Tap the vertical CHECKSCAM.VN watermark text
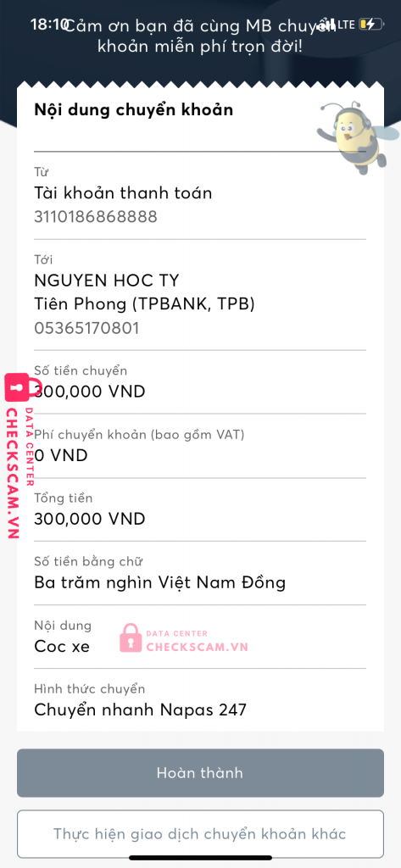The width and height of the screenshot is (401, 868). pos(14,473)
